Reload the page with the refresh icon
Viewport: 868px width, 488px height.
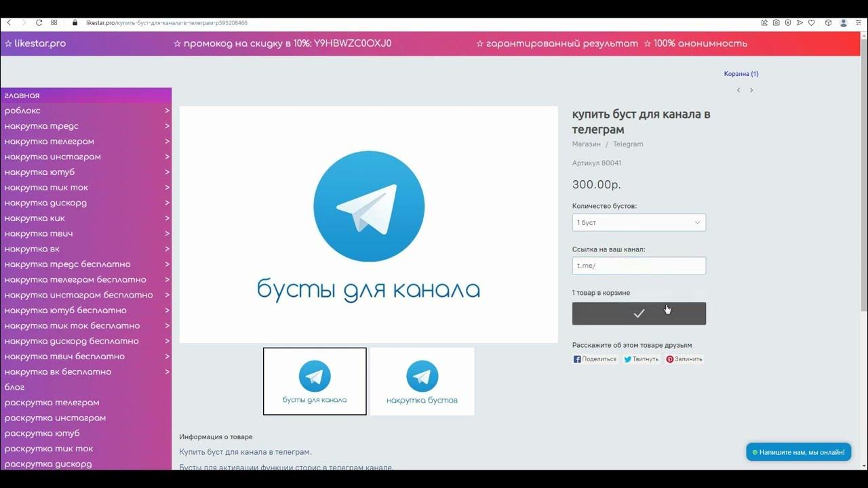point(39,22)
